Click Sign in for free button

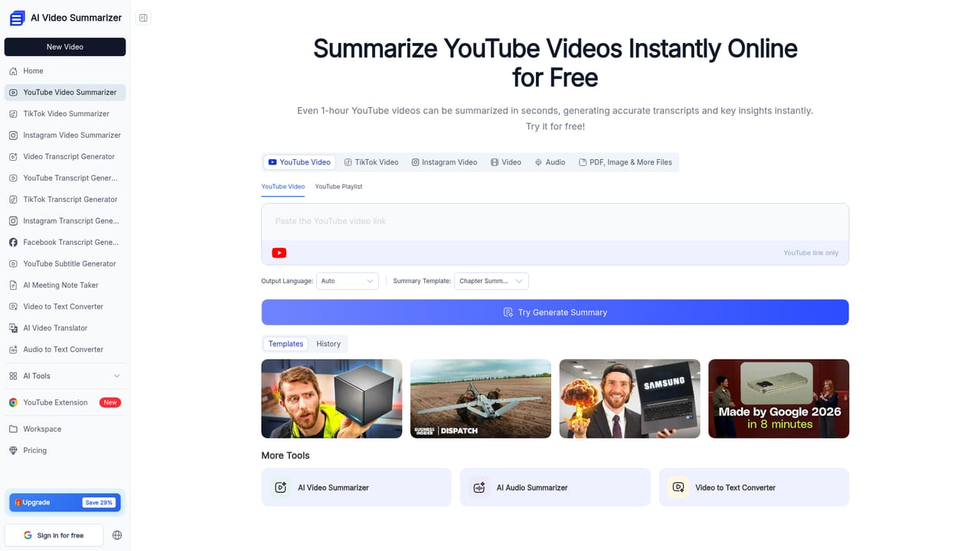pos(54,535)
